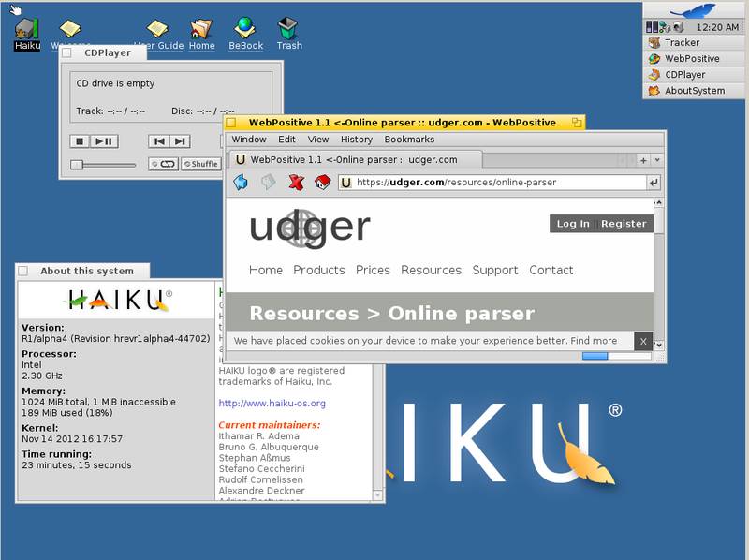Open Home in the udger navigation
The height and width of the screenshot is (560, 749).
(266, 270)
